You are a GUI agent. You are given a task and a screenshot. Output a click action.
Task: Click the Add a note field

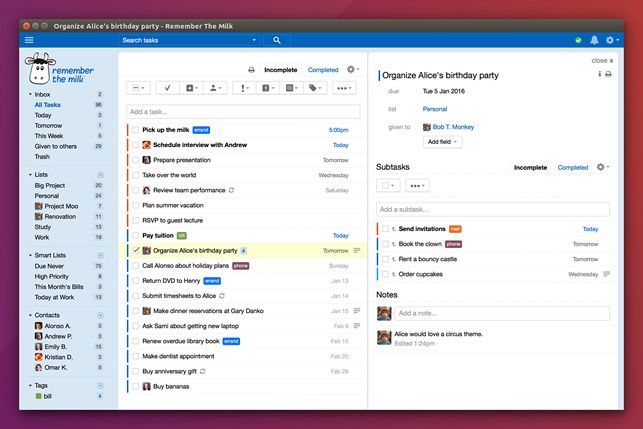(493, 313)
